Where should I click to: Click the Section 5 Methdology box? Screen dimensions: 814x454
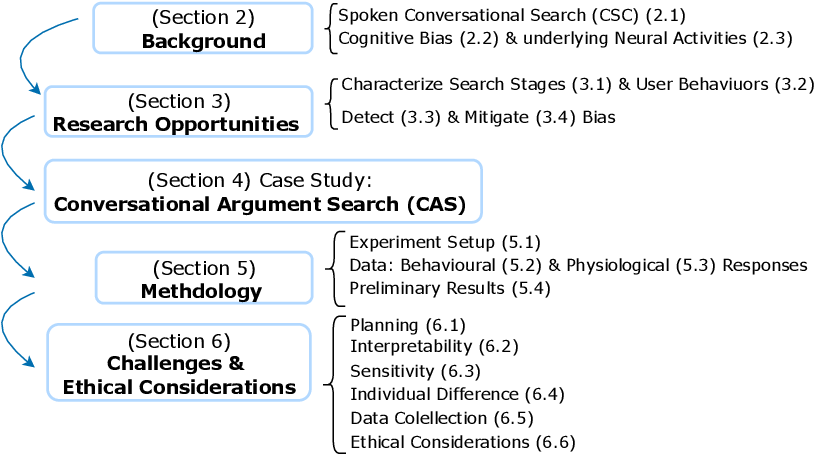204,278
